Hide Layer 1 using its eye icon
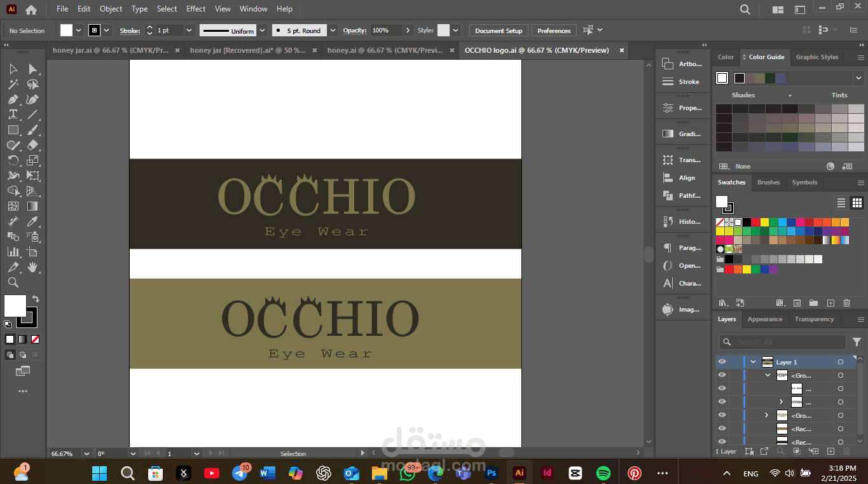 pyautogui.click(x=722, y=362)
